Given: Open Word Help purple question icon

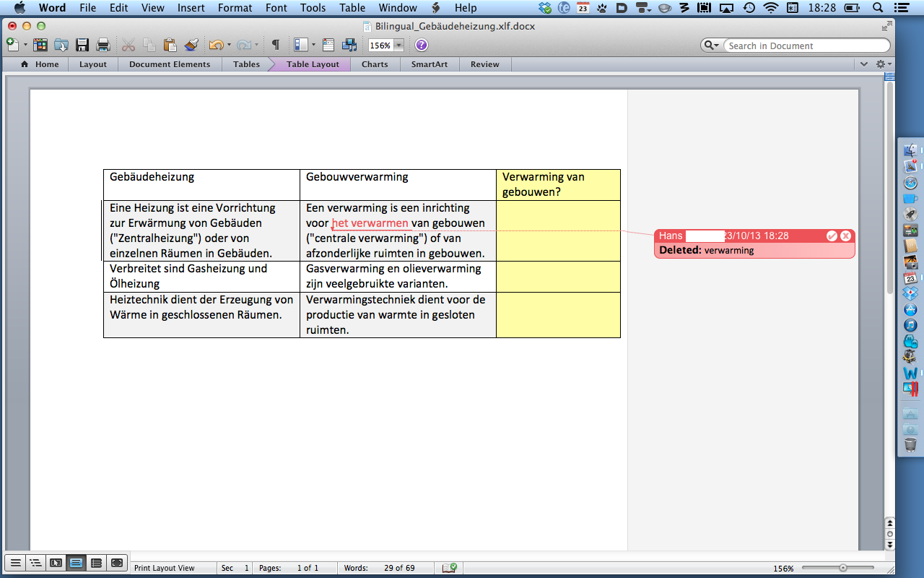Looking at the screenshot, I should click(422, 45).
